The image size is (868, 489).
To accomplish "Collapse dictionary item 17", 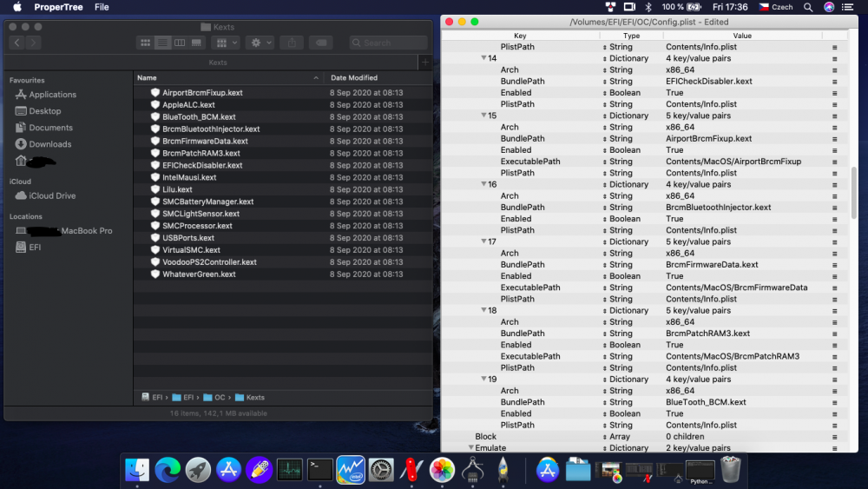I will [483, 241].
